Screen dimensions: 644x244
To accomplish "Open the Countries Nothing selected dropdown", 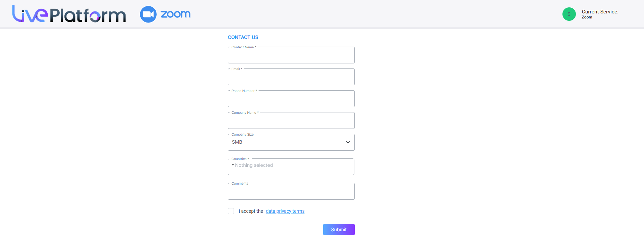I will point(291,167).
